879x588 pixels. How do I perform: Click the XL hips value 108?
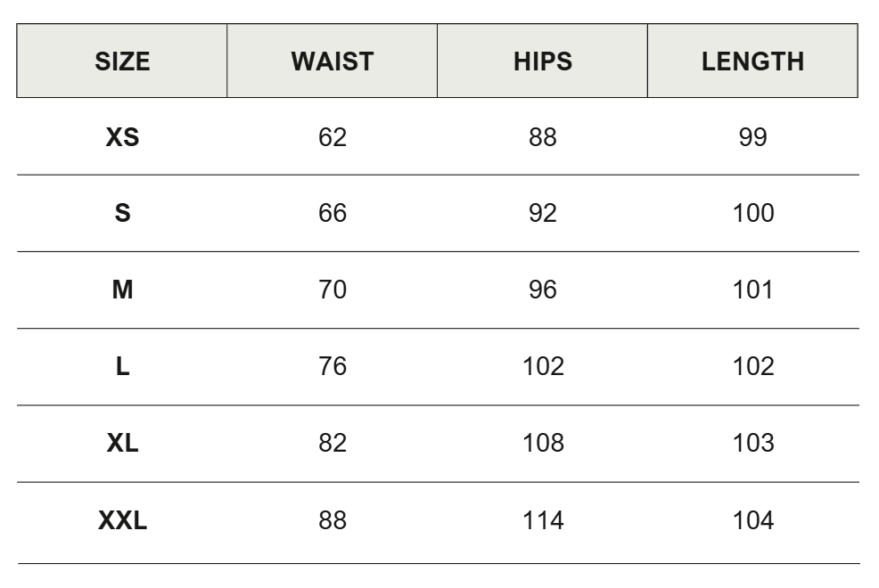pos(543,444)
